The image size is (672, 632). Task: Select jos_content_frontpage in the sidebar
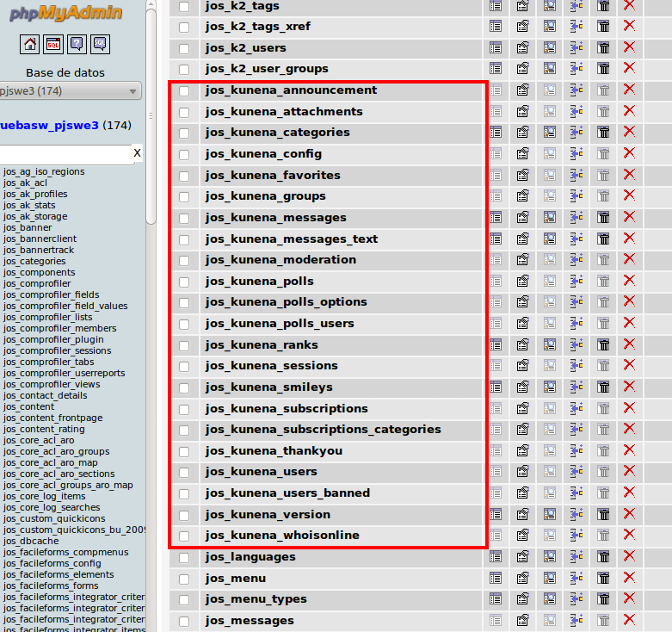tap(53, 418)
